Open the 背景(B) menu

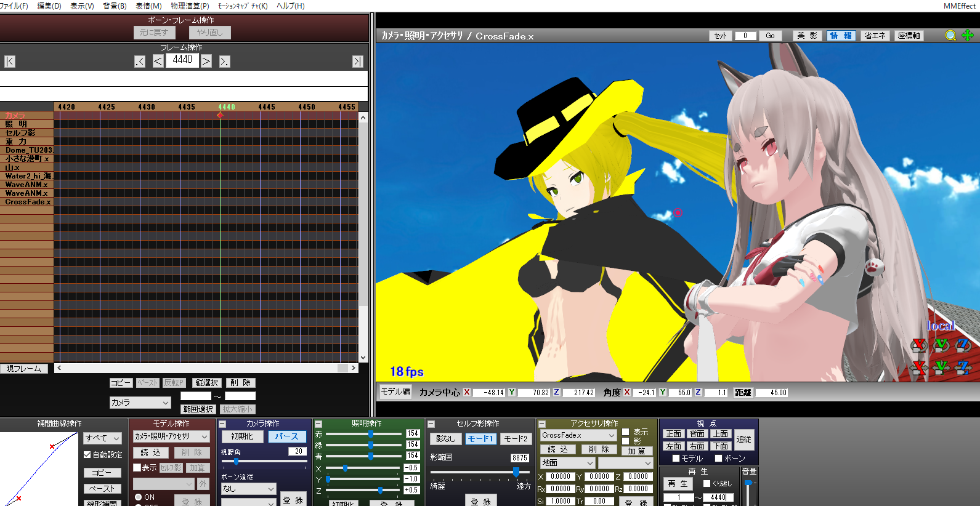(x=115, y=6)
